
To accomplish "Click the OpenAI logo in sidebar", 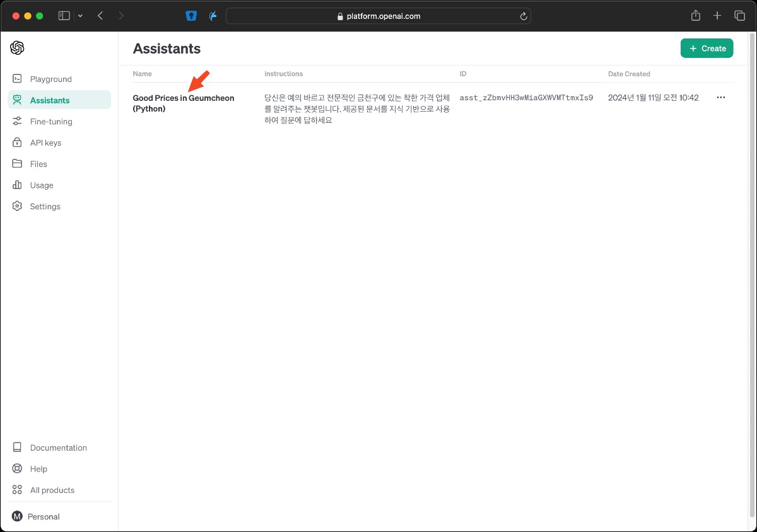I will point(17,48).
